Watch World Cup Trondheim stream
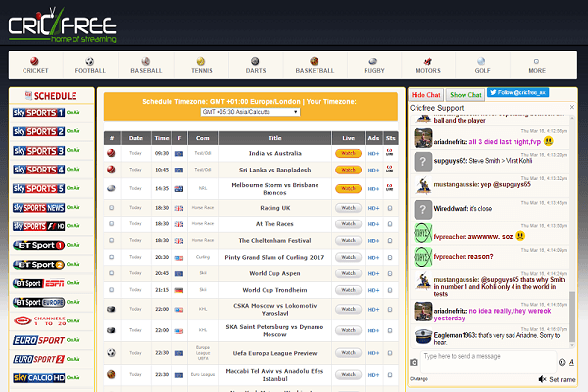 tap(348, 290)
